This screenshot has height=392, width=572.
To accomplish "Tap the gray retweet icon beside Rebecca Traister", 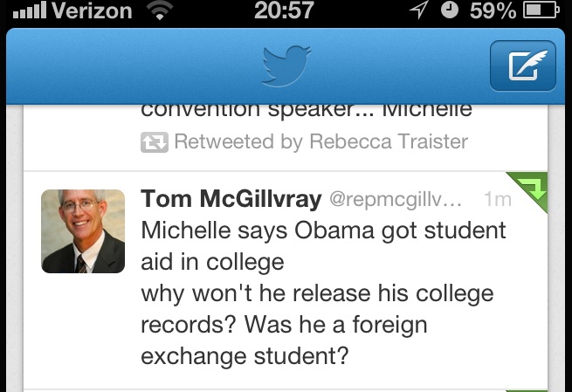I will point(155,141).
